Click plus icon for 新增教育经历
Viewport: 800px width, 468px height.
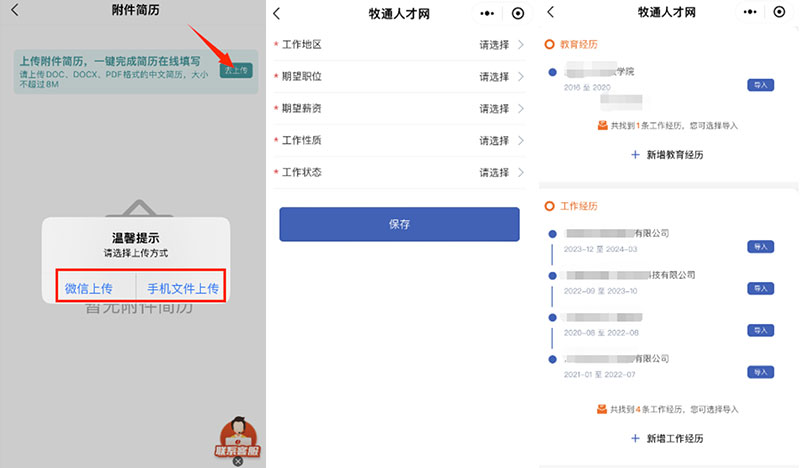tap(635, 155)
